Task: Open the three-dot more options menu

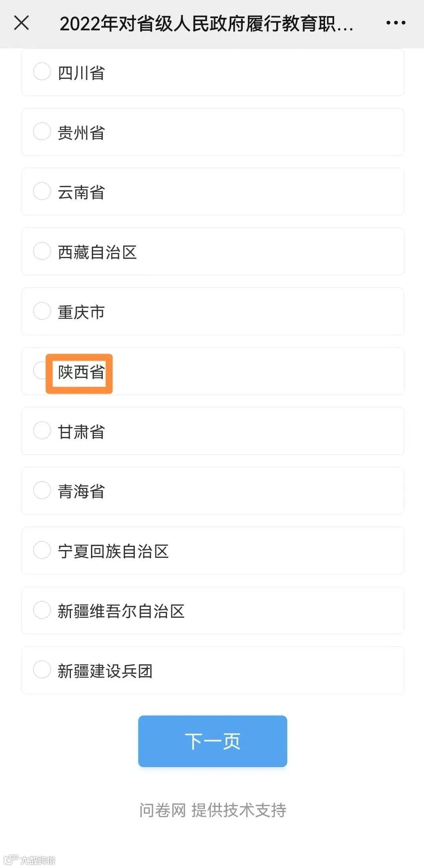Action: 396,23
